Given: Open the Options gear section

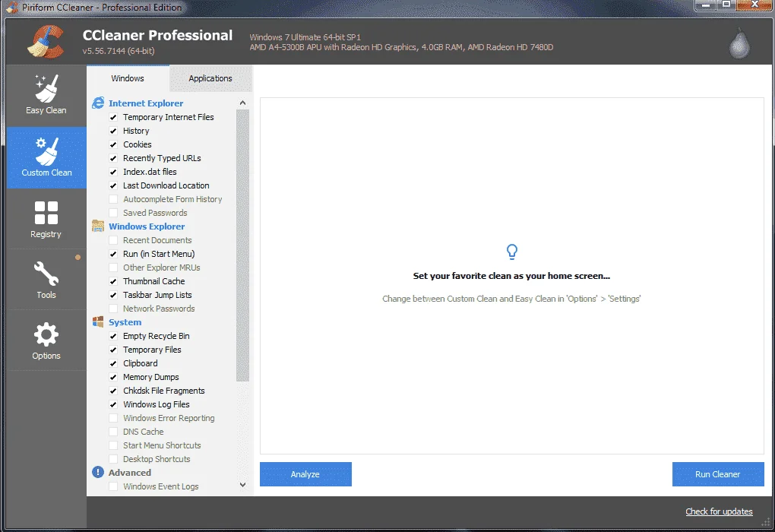Looking at the screenshot, I should (46, 340).
